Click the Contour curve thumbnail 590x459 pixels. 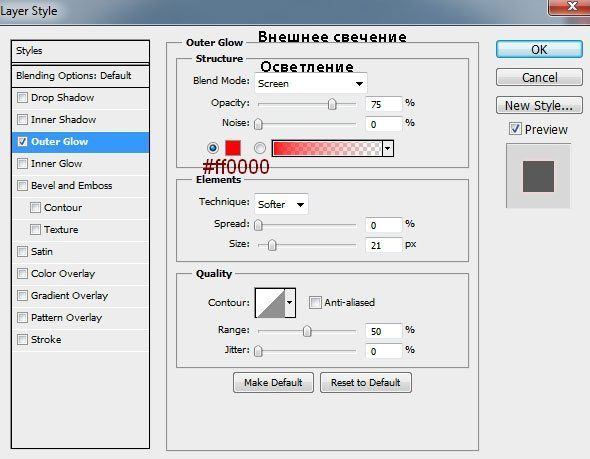pyautogui.click(x=270, y=303)
